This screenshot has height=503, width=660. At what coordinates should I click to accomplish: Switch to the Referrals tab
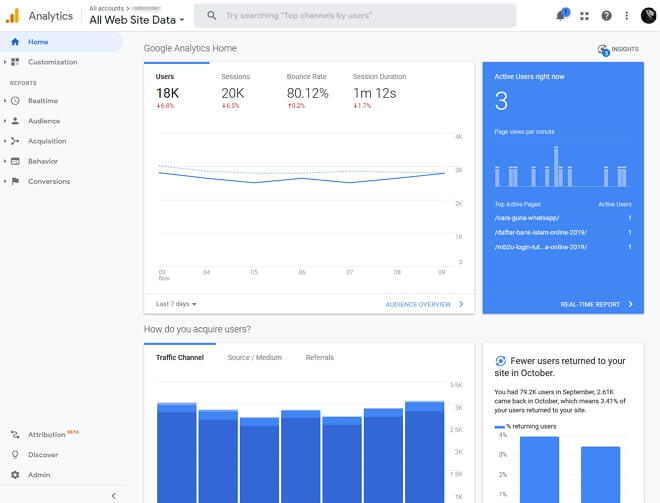(320, 357)
